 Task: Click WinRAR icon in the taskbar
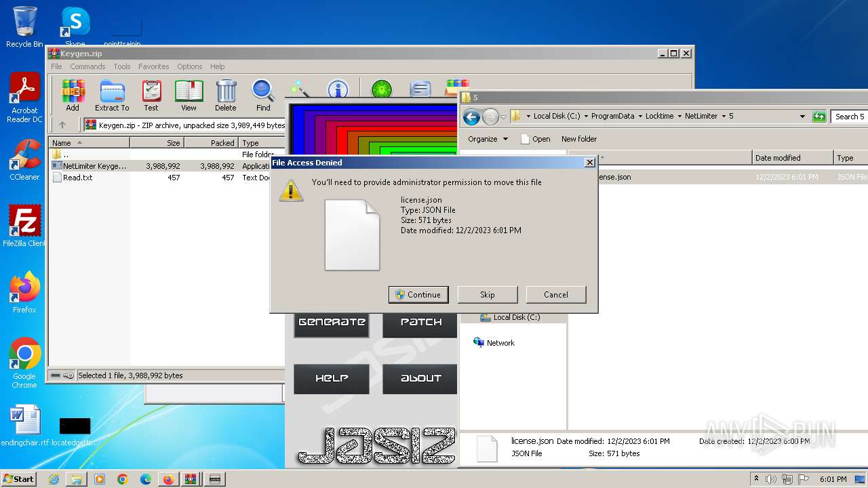[191, 479]
